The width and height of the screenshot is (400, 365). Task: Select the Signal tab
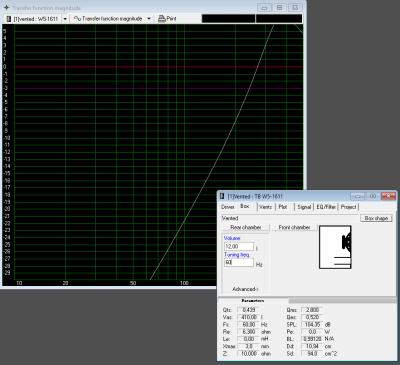(x=304, y=207)
